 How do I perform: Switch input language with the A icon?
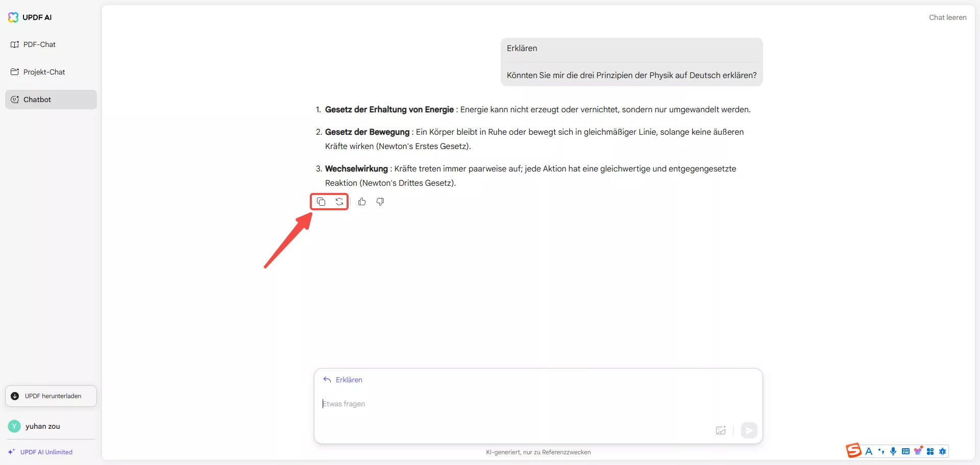click(x=869, y=451)
